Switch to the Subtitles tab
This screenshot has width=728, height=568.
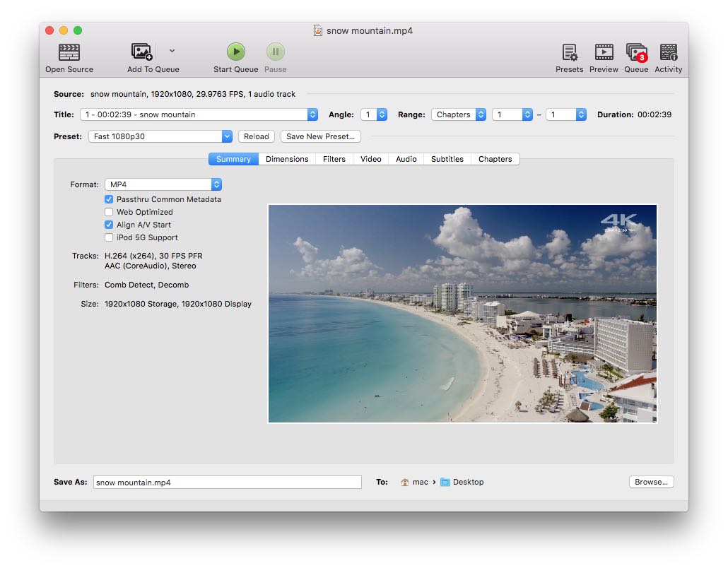click(x=447, y=159)
